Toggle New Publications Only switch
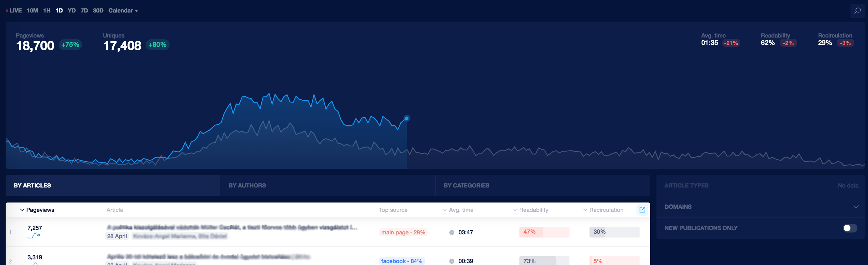Viewport: 868px width, 265px height. 850,228
